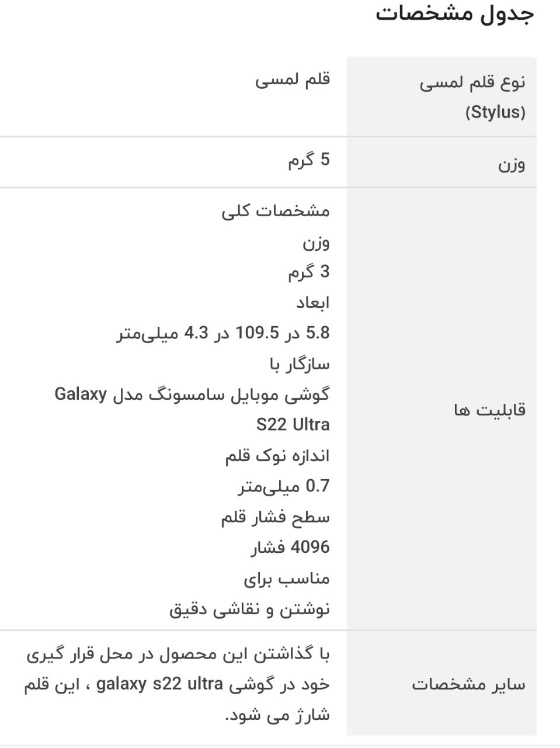
Task: Click the "قلم لمسی" value in first row
Action: [292, 79]
